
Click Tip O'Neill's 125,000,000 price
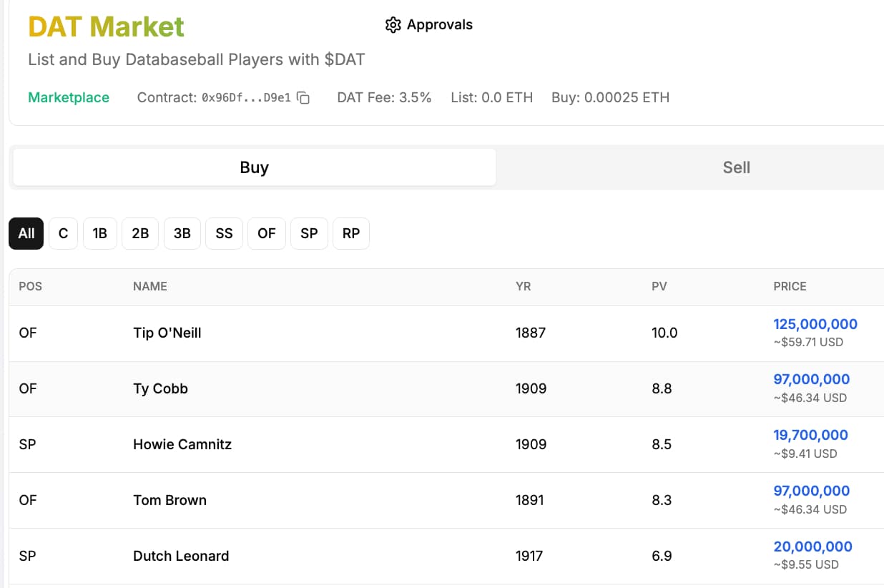tap(815, 324)
